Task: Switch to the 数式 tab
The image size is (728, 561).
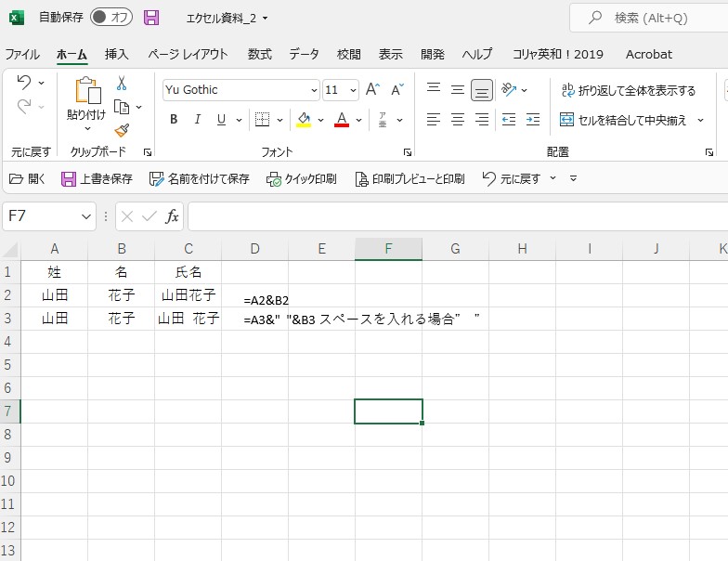Action: [x=260, y=54]
